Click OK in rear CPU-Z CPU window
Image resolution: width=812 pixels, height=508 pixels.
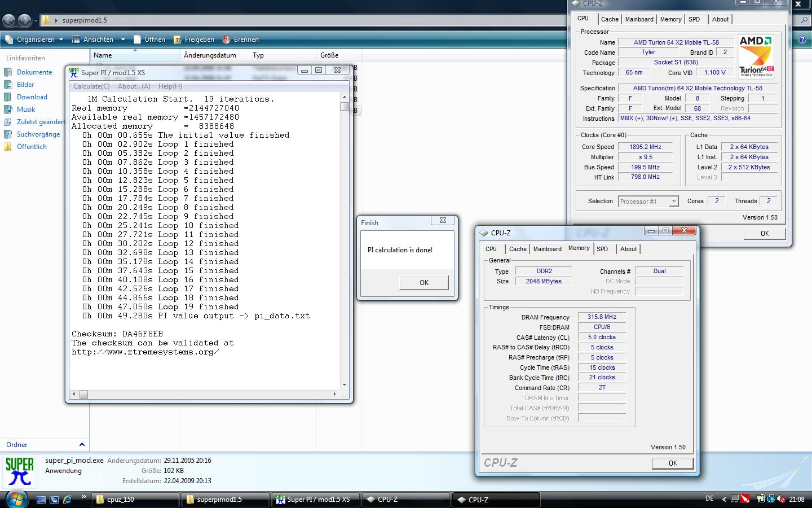click(765, 234)
